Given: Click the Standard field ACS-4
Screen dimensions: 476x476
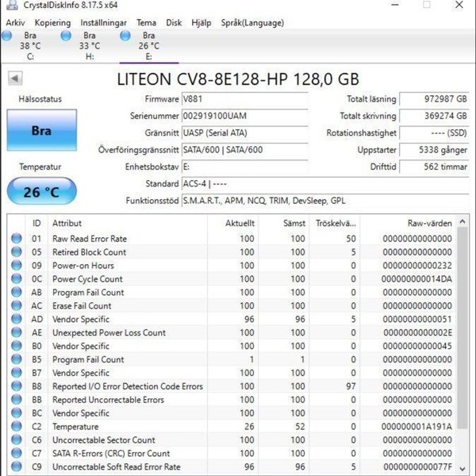Looking at the screenshot, I should pos(325,184).
